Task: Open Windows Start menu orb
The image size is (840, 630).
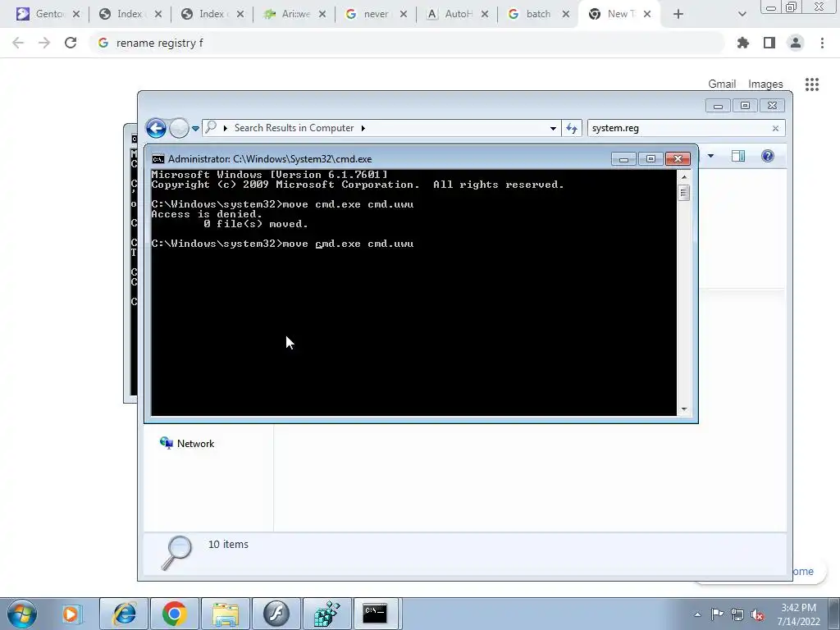Action: point(22,614)
